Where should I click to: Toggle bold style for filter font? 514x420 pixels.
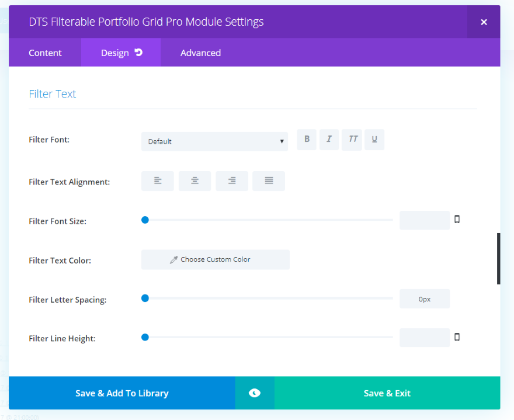click(x=307, y=140)
